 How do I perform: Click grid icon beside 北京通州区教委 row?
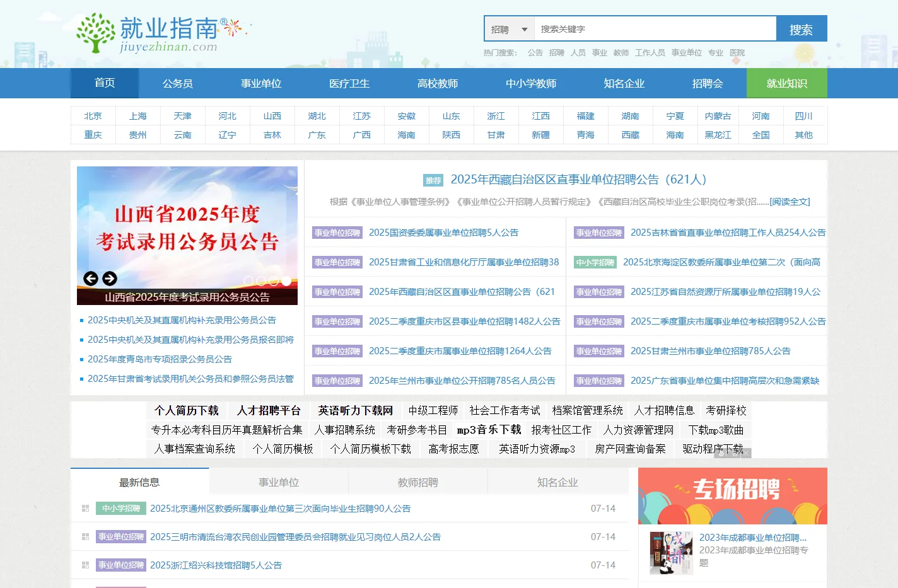[85, 509]
